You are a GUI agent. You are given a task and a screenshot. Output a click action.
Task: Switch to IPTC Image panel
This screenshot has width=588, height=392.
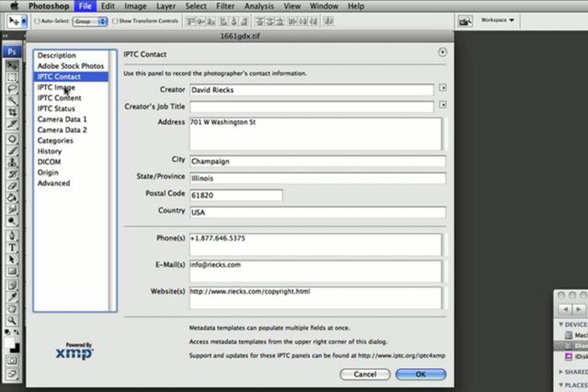point(56,87)
